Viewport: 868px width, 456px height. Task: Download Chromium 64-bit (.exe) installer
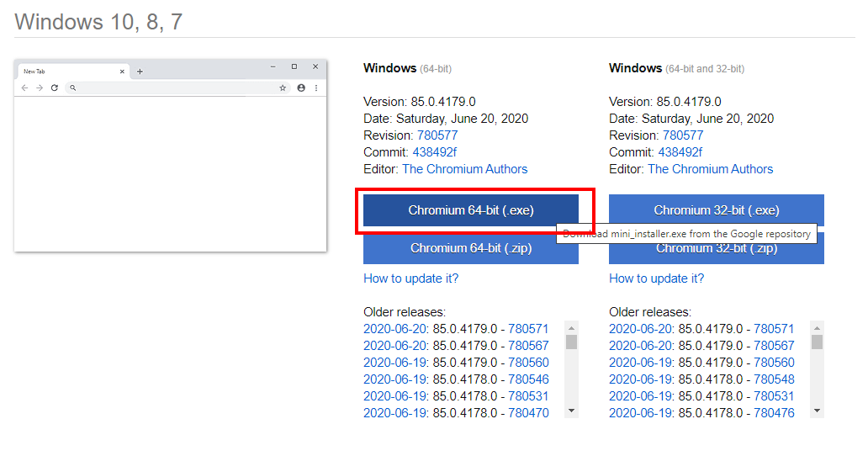[471, 210]
